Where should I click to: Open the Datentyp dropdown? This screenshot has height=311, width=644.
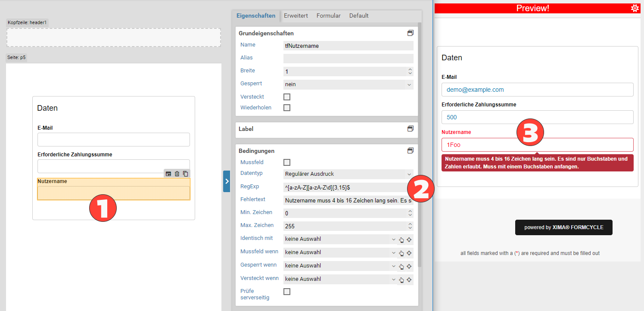pyautogui.click(x=348, y=174)
